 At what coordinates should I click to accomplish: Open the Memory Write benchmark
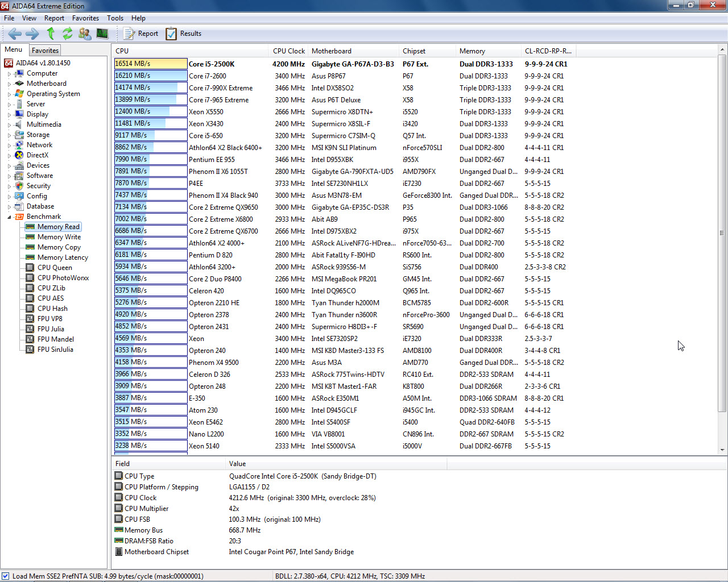(x=59, y=237)
